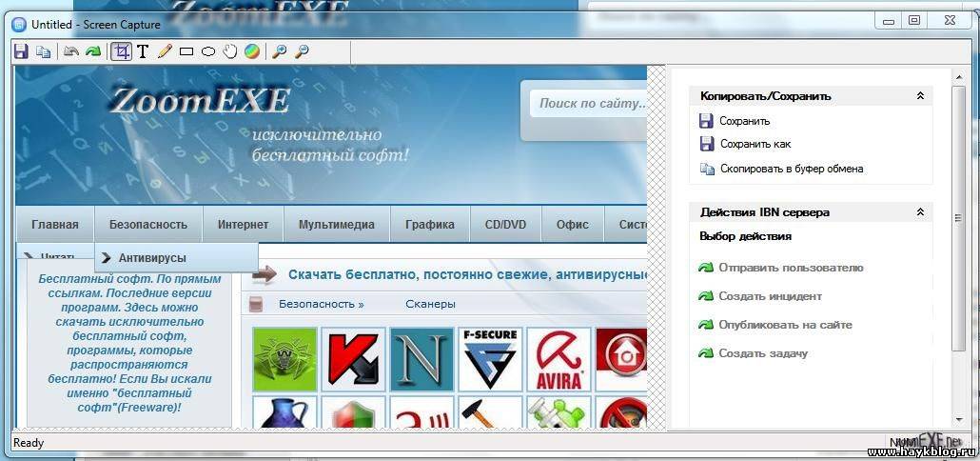Image resolution: width=980 pixels, height=461 pixels.
Task: Open the Офис menu tab
Action: coord(573,225)
